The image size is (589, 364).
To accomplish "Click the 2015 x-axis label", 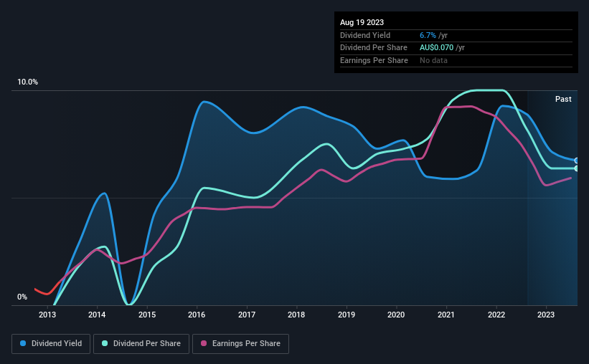I will (x=147, y=315).
